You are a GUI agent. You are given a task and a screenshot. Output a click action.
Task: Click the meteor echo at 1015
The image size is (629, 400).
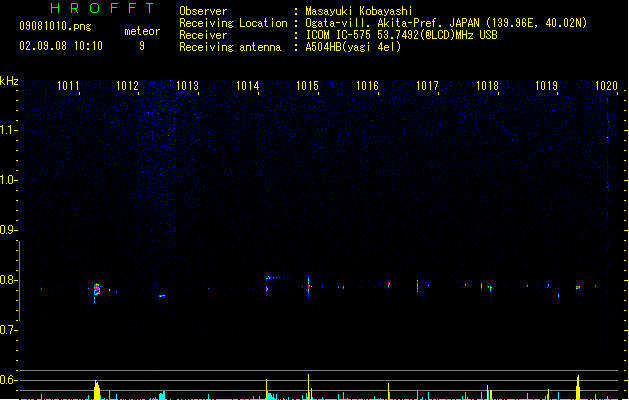308,286
